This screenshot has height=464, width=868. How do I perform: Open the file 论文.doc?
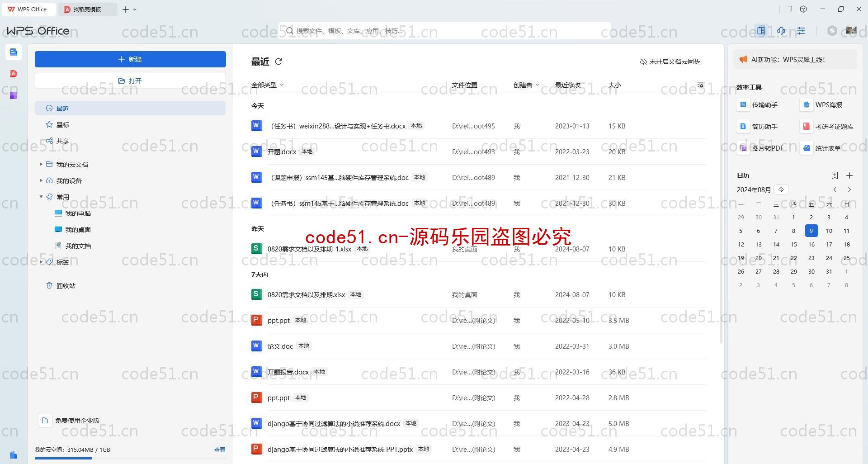pyautogui.click(x=478, y=346)
